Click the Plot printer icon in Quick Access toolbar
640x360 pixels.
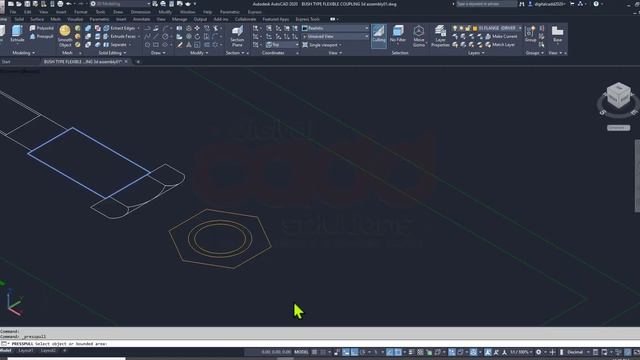60,4
